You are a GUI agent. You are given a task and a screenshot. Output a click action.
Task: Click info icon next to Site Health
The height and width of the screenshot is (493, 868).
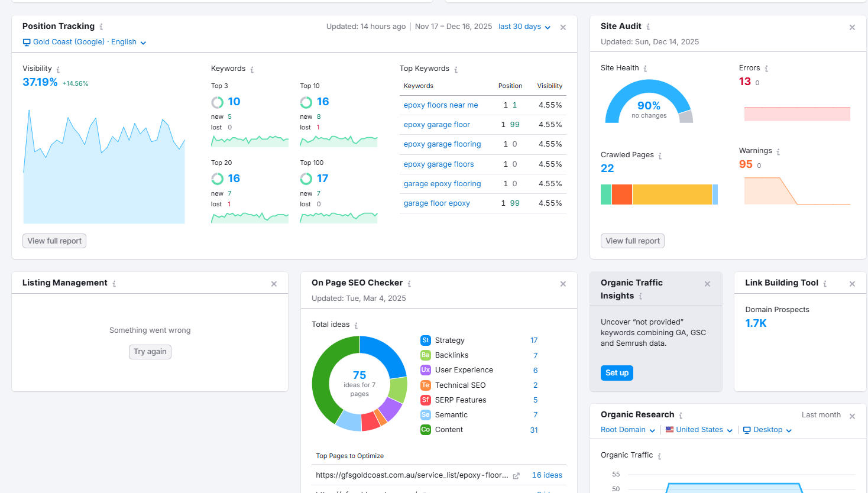pos(645,69)
